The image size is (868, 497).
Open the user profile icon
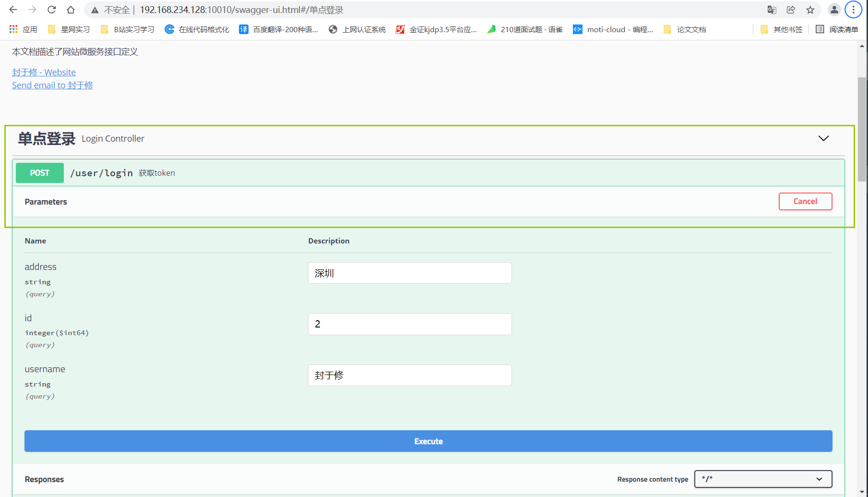[834, 10]
